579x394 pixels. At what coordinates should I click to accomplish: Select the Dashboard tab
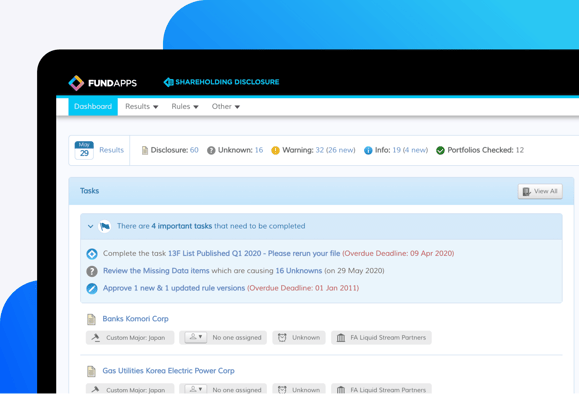click(x=93, y=107)
